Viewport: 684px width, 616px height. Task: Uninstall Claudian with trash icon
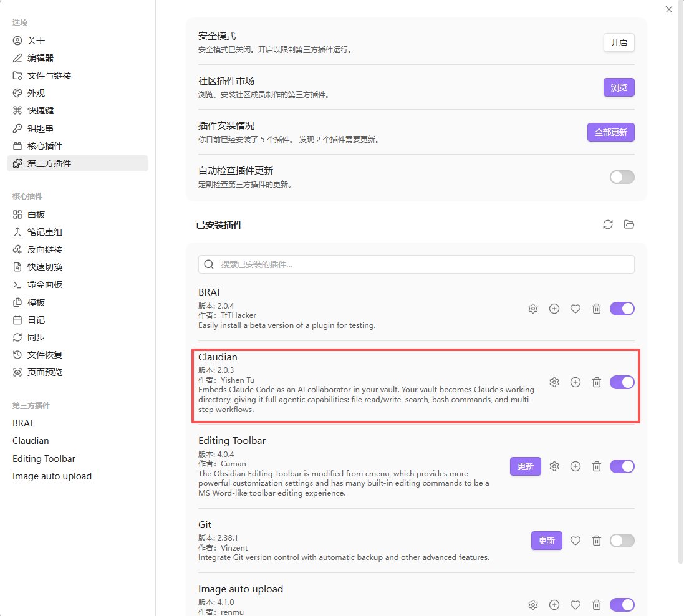click(596, 382)
